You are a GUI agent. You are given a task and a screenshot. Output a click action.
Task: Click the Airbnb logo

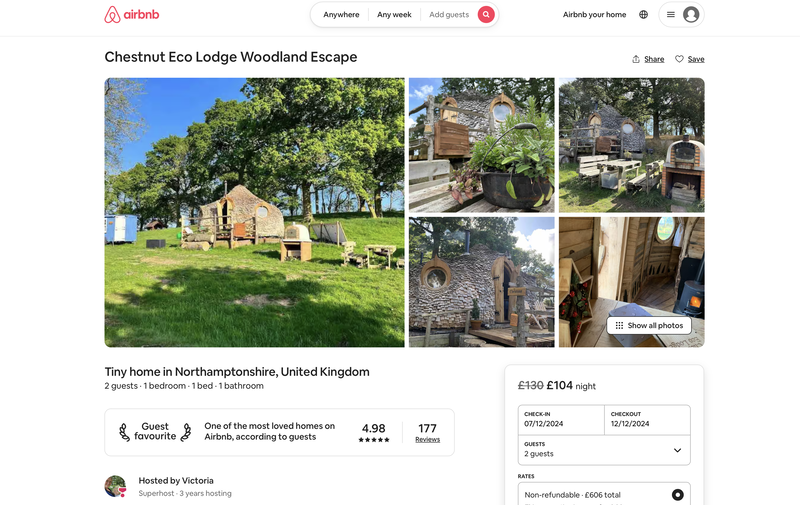point(132,14)
